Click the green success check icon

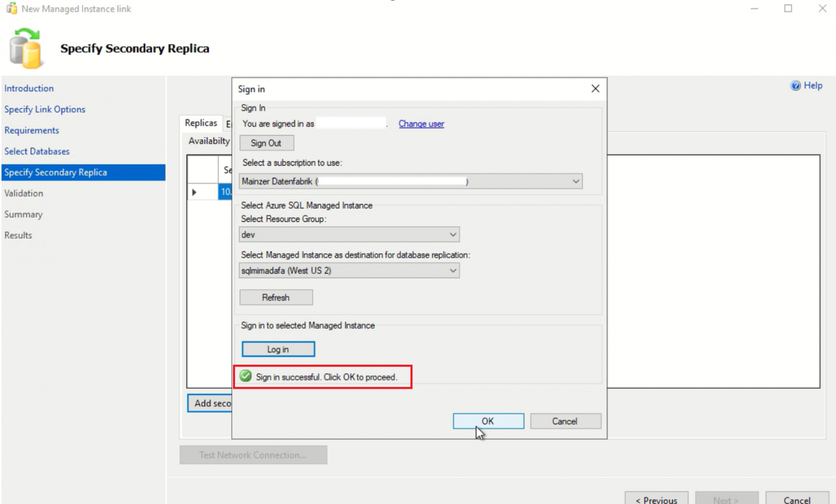pos(246,376)
